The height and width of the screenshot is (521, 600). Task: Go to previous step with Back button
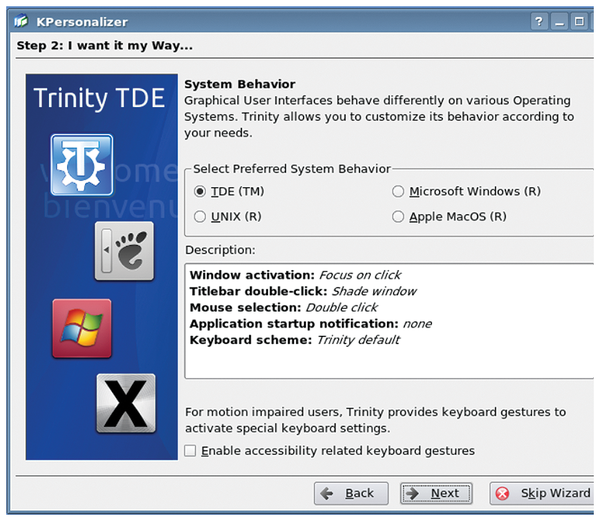click(351, 493)
